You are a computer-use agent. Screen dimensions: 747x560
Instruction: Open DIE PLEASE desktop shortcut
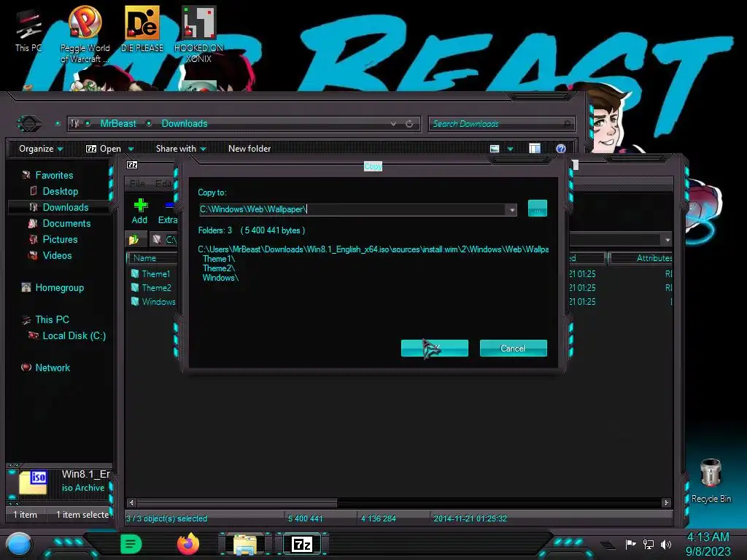pos(142,29)
